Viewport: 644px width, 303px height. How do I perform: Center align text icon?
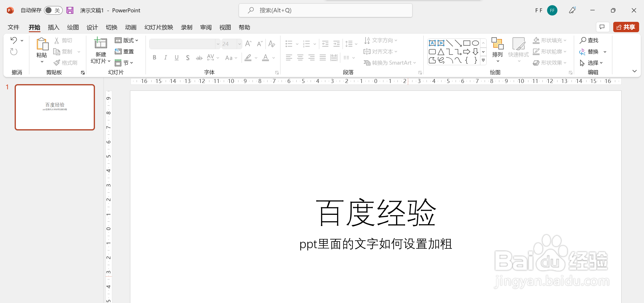pos(300,58)
